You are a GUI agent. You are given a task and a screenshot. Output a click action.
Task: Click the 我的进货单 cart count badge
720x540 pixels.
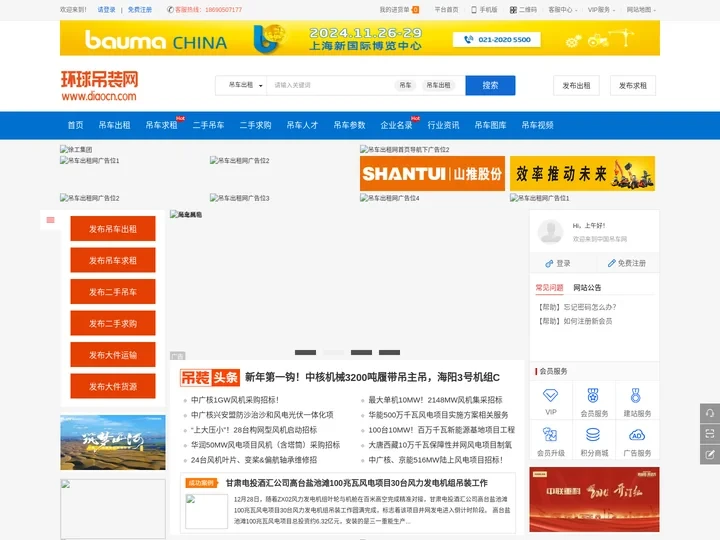pyautogui.click(x=416, y=10)
